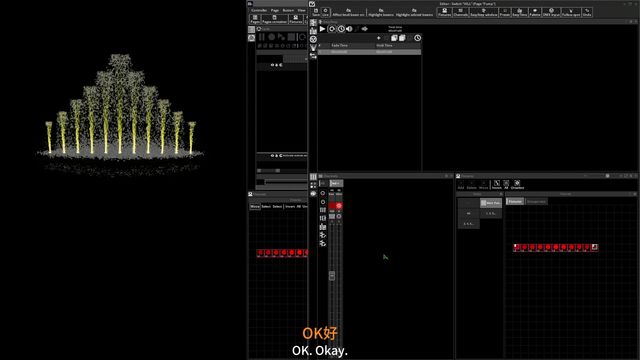Click the Fade Time column header

click(x=339, y=46)
